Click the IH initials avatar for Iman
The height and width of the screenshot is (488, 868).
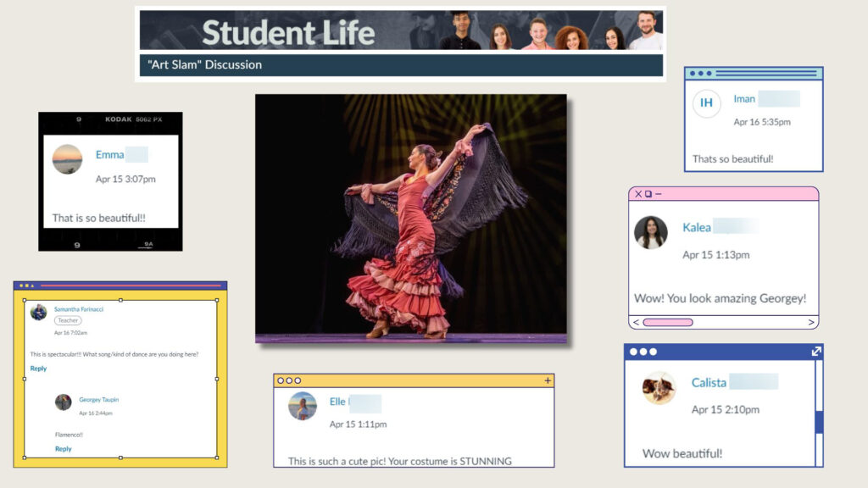click(x=706, y=103)
